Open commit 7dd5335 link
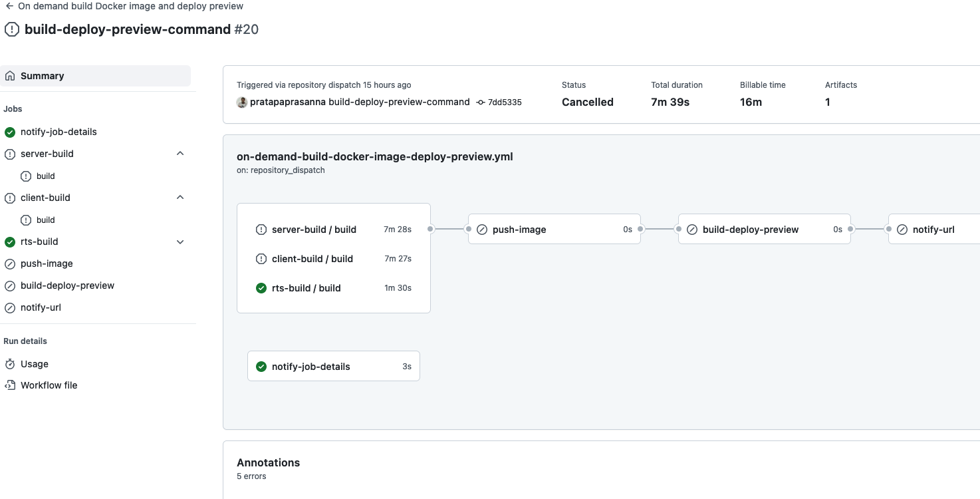 pyautogui.click(x=505, y=102)
